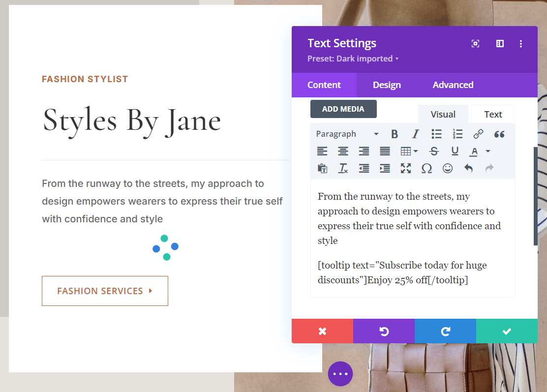This screenshot has width=547, height=392.
Task: Open the special character omega tool
Action: coord(426,168)
